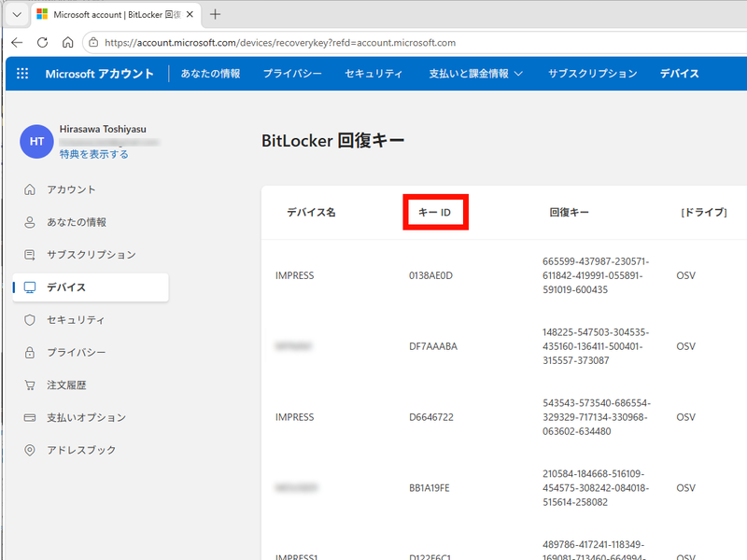The image size is (747, 560).
Task: Click recovery key starting 543543-573540
Action: (x=597, y=417)
